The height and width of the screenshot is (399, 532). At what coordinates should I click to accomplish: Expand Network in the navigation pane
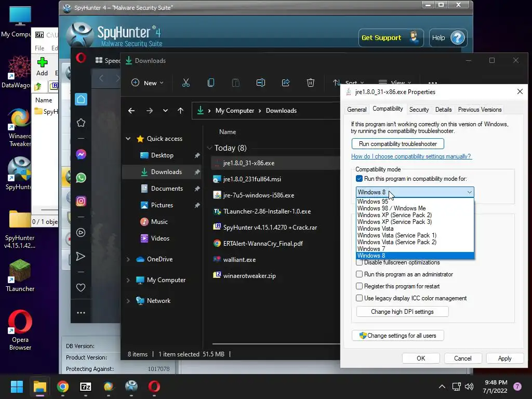coord(128,301)
